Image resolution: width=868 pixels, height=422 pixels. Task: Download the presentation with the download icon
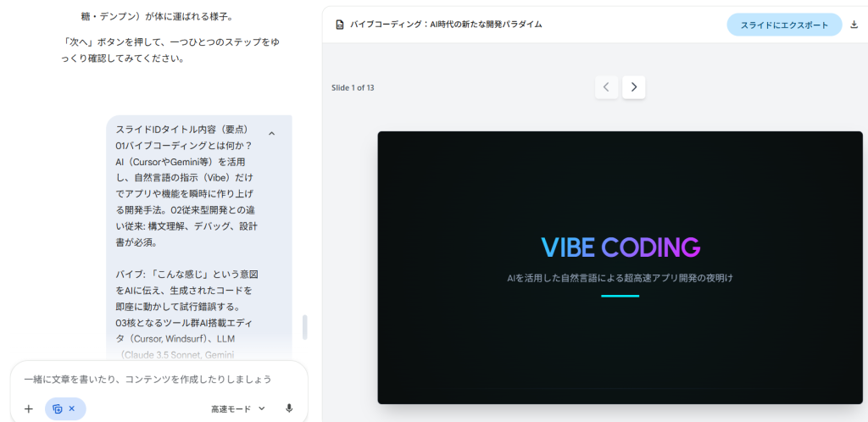pyautogui.click(x=854, y=25)
